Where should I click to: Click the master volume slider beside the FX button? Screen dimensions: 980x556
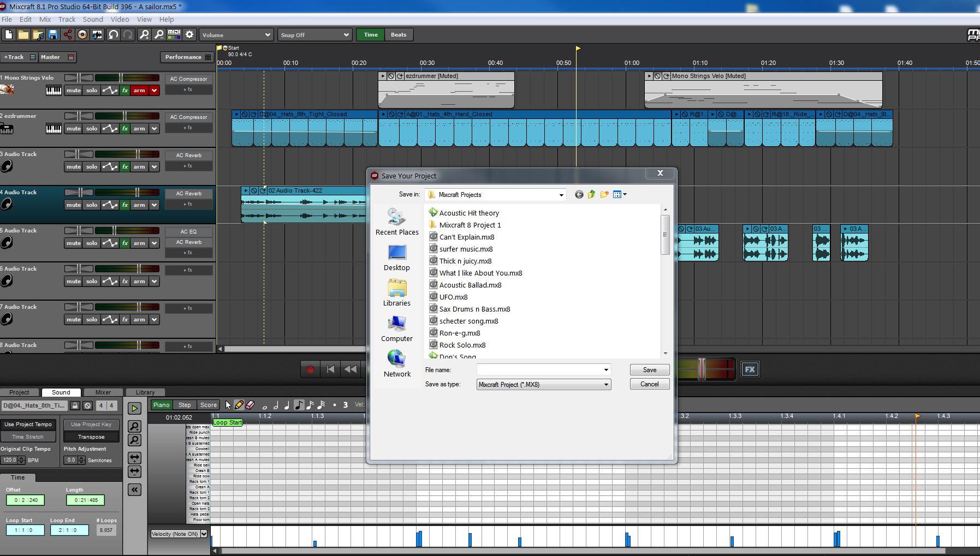click(x=702, y=369)
